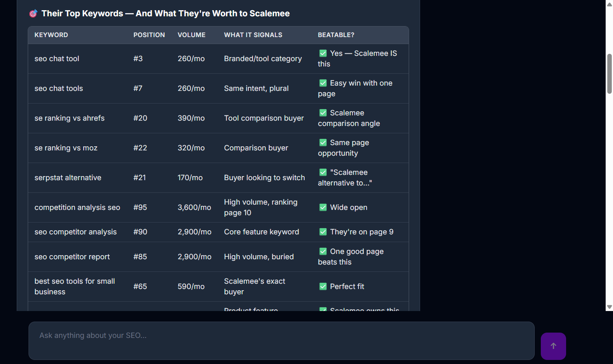613x364 pixels.
Task: Click the green check beside 'Easy win with one page'
Action: tap(323, 83)
